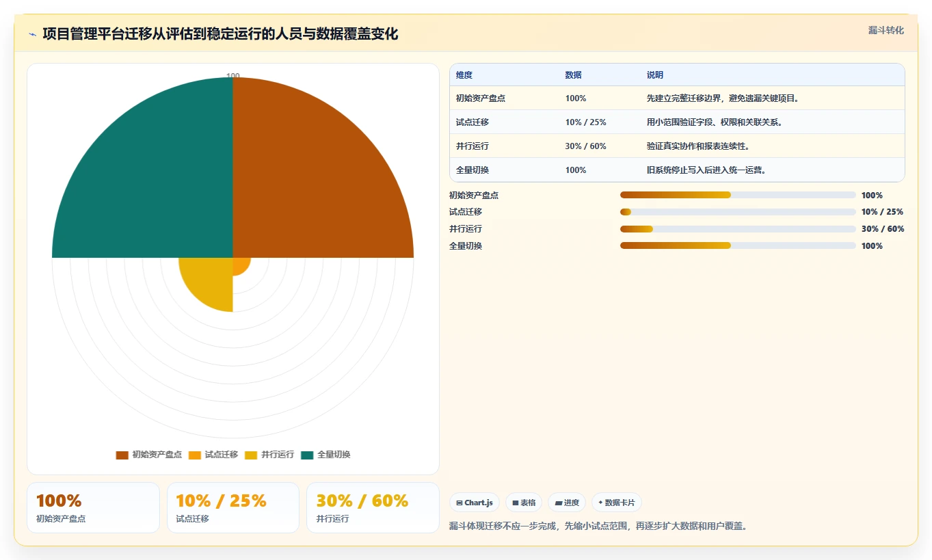
Task: Click 试点迁移 cell in the table
Action: pyautogui.click(x=472, y=122)
